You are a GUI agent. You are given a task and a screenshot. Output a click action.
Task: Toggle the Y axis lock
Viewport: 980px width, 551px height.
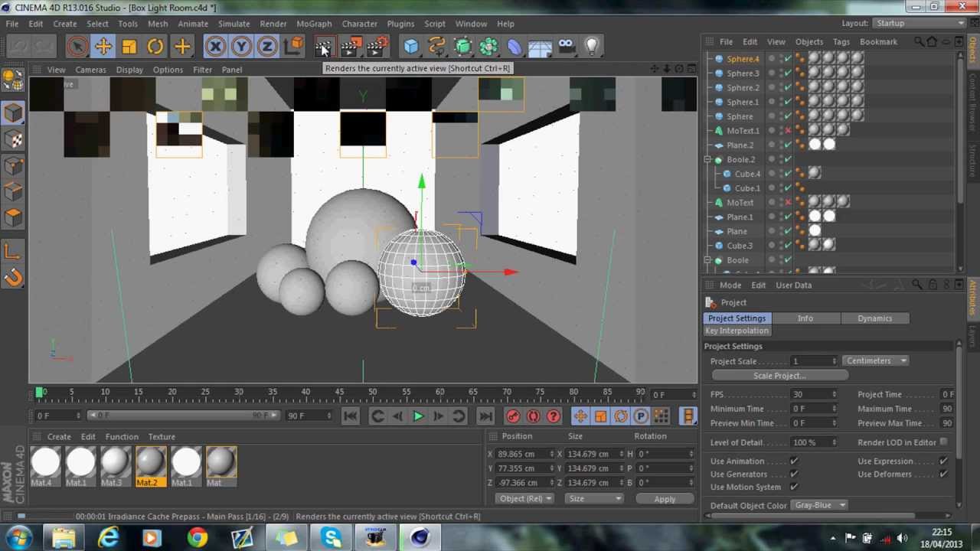click(x=241, y=47)
